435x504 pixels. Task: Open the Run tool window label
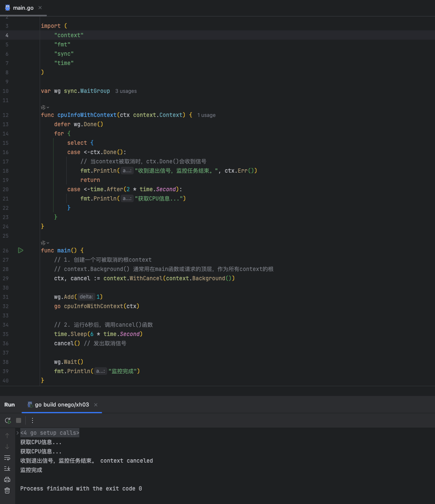point(9,405)
